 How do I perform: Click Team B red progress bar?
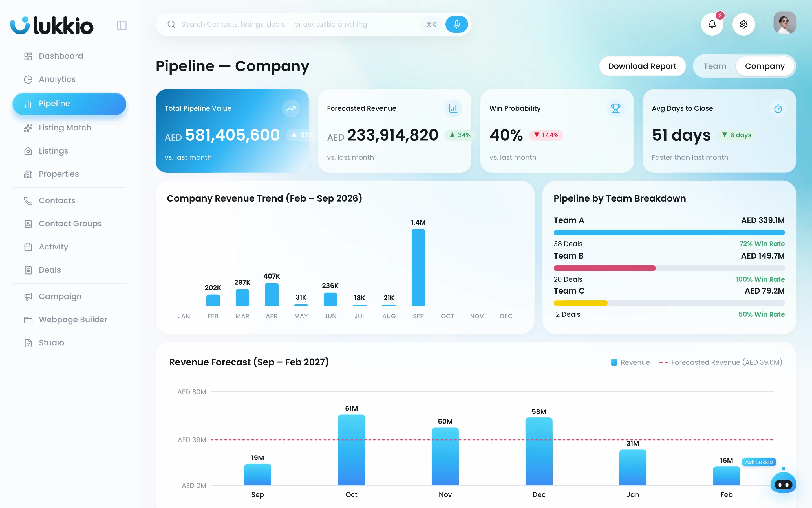pyautogui.click(x=604, y=268)
